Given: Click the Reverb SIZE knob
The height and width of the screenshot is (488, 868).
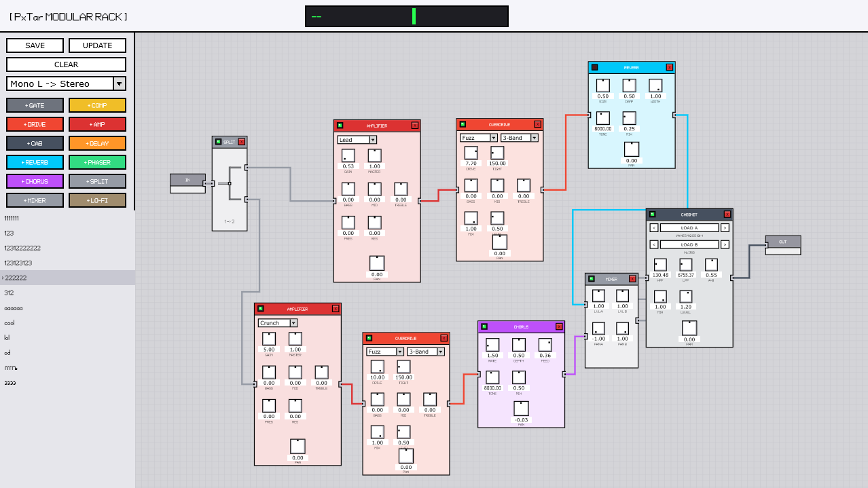Looking at the screenshot, I should pos(602,86).
